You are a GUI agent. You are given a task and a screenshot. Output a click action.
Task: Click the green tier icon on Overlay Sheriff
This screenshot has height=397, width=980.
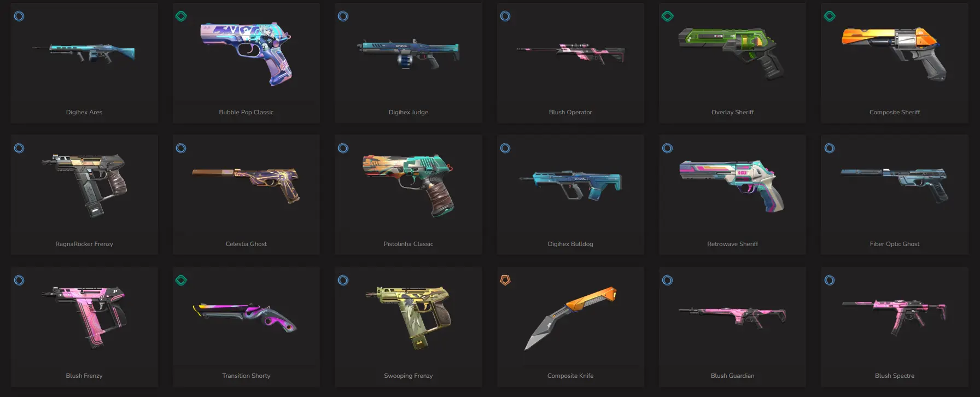[667, 16]
